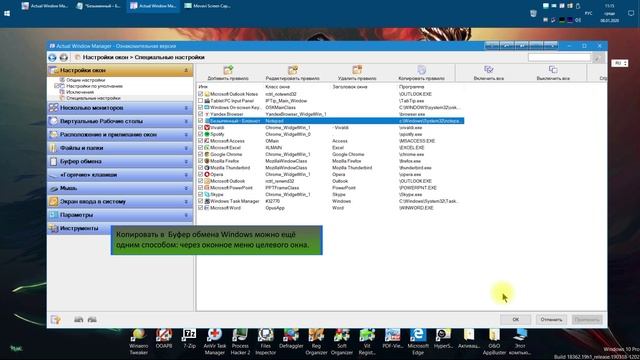Switch to the Movavi Screen Capture taskbar item

click(208, 6)
